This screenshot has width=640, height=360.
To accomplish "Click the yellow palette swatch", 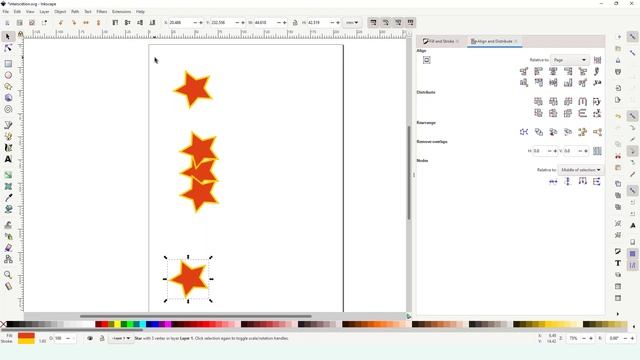I will [117, 324].
